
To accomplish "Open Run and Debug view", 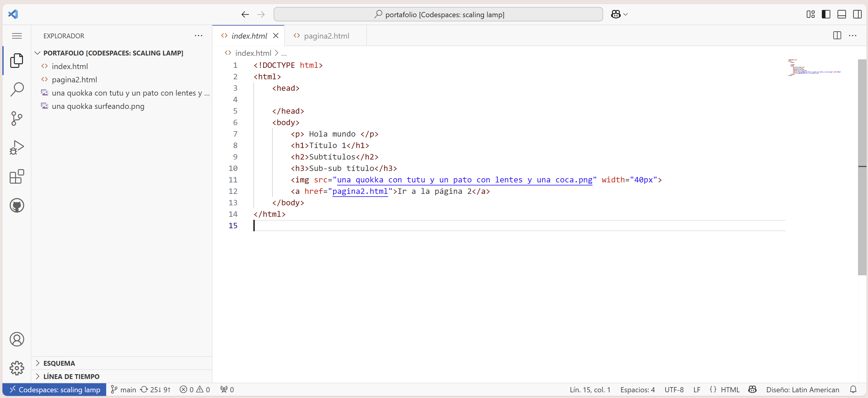I will 17,147.
